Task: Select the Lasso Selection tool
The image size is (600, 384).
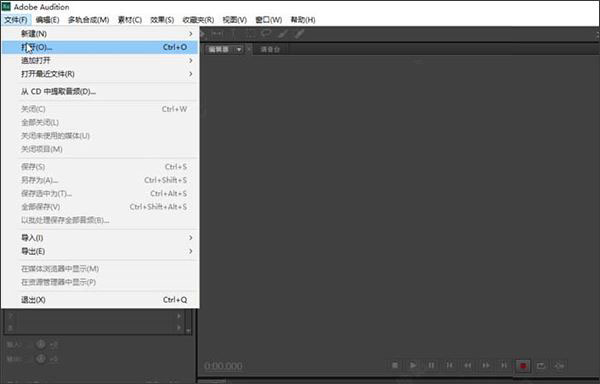Action: (x=266, y=34)
